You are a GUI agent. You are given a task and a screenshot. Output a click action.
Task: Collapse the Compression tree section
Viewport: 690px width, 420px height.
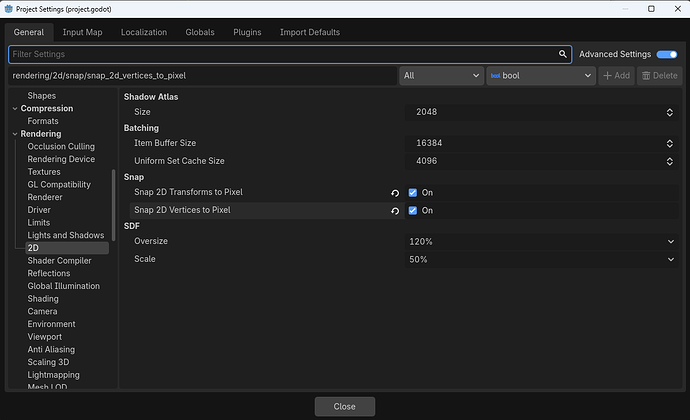15,108
